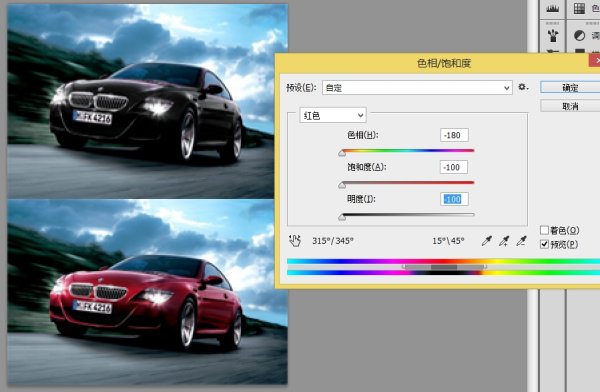
Task: Click the on-image adjustment hand tool
Action: coord(295,241)
